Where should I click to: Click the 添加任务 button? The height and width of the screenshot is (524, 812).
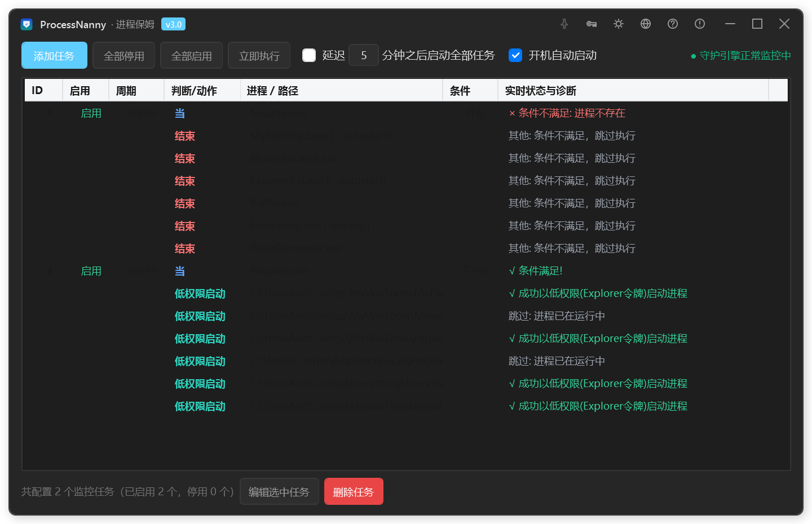[x=54, y=55]
